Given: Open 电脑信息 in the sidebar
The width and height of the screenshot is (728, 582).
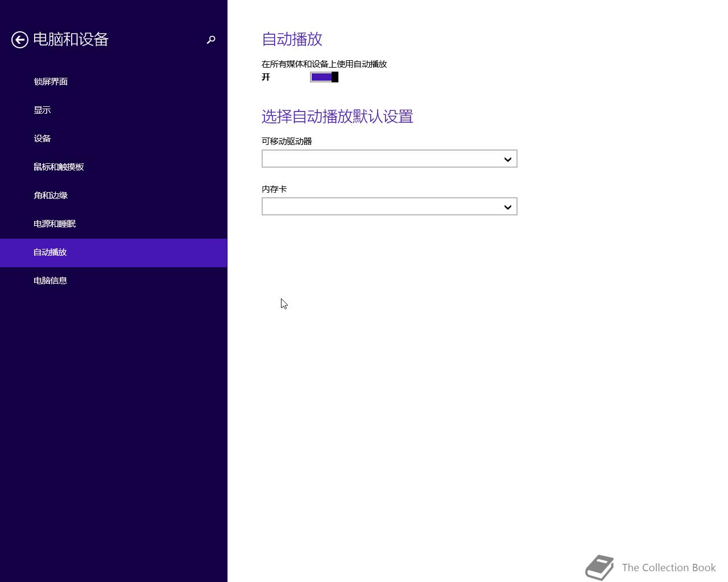Looking at the screenshot, I should 114,281.
